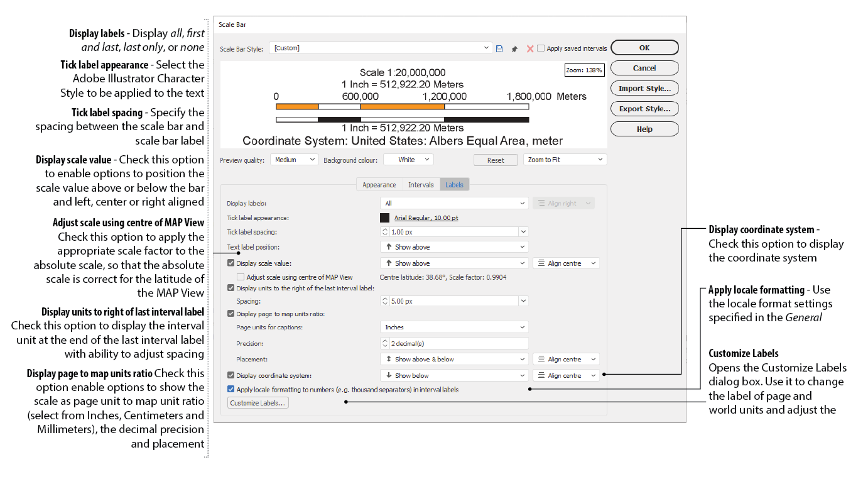The width and height of the screenshot is (868, 479).
Task: Open the Display labels dropdown set to All
Action: pyautogui.click(x=454, y=203)
